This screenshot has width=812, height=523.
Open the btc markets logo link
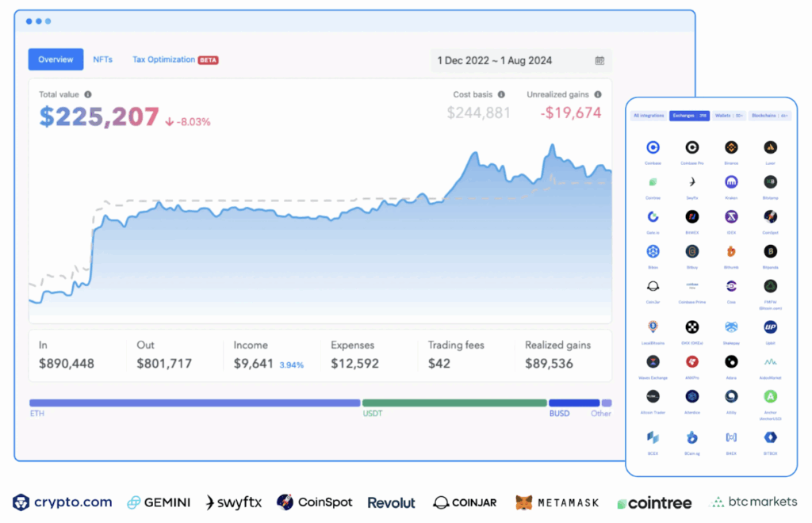pos(755,502)
